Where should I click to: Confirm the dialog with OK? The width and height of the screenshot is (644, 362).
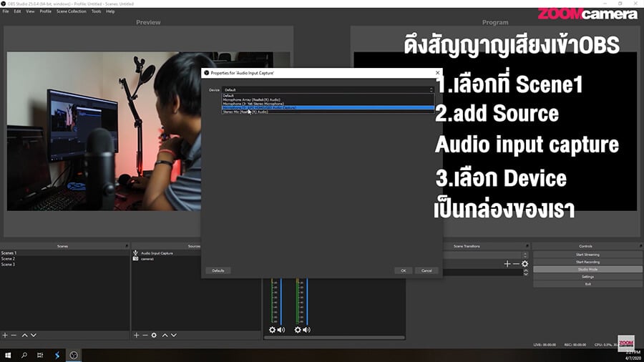(404, 270)
